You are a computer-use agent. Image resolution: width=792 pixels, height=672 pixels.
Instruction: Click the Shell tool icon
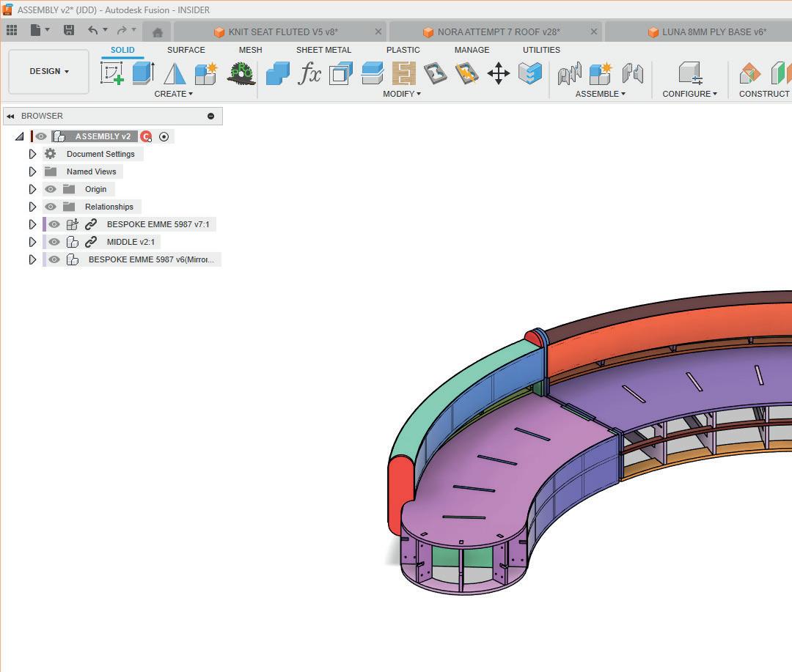click(341, 73)
